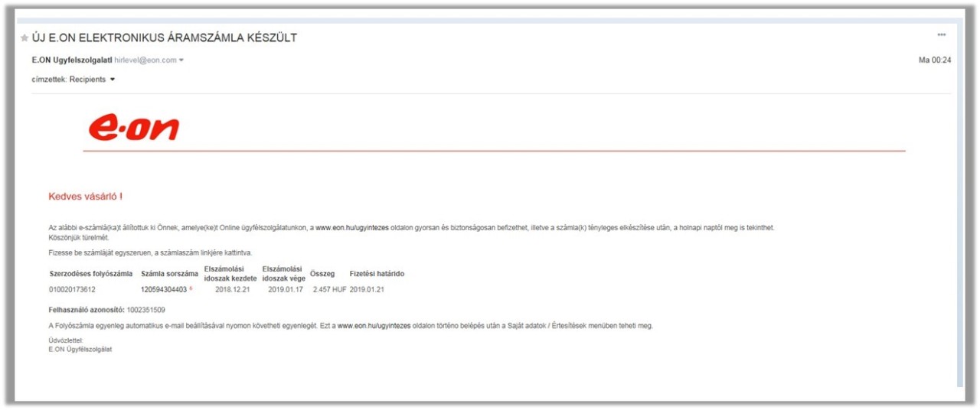Open first www.eon.hu/ugyintezes link in top paragraph
The height and width of the screenshot is (410, 980).
point(352,228)
